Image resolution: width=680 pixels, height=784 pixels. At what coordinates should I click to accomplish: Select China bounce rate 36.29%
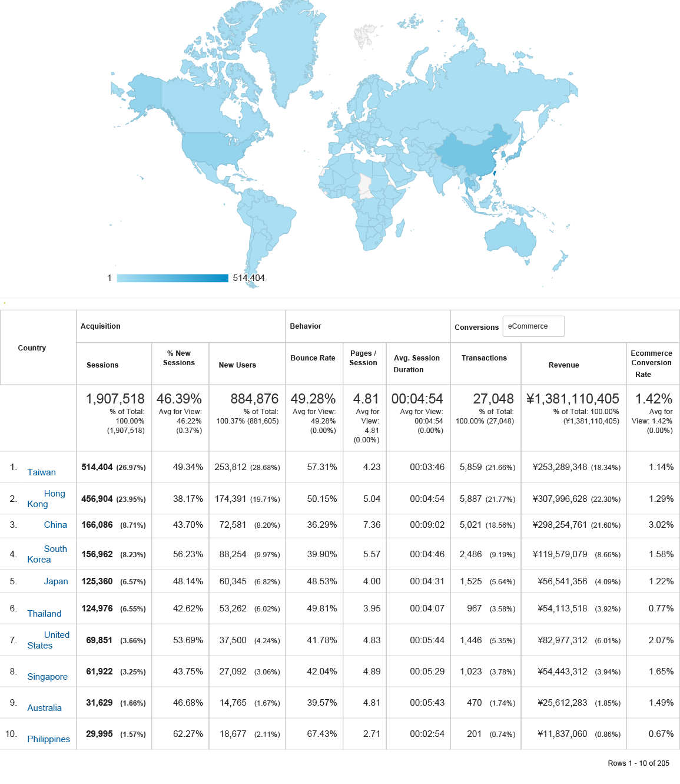click(x=322, y=525)
